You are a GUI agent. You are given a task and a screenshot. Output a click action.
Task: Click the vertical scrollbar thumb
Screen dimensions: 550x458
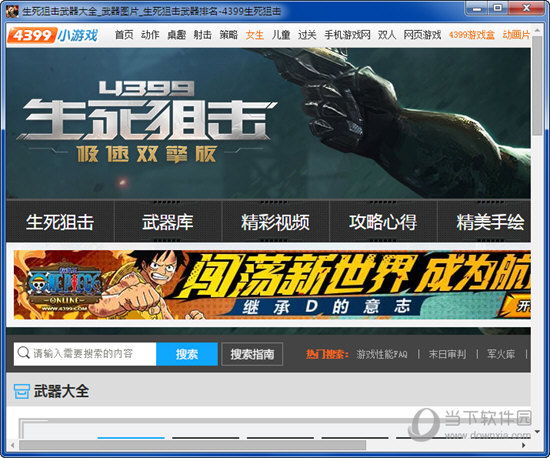click(537, 85)
